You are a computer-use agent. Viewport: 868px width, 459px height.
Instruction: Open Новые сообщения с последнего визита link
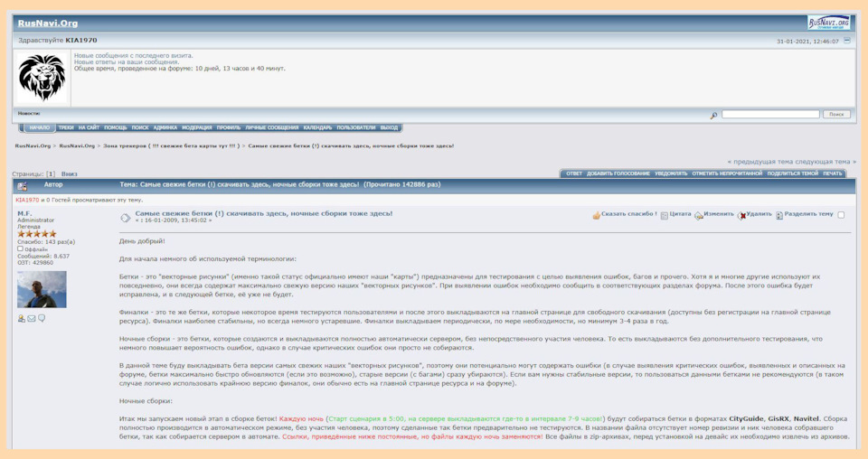coord(134,55)
